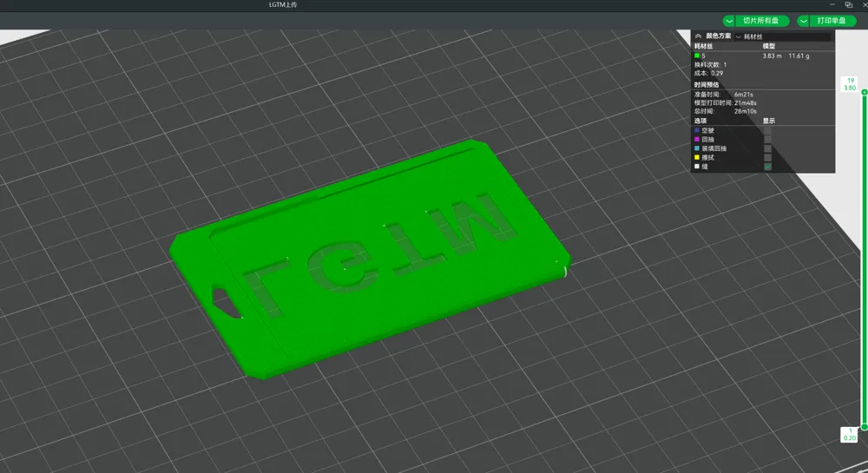
Task: Open the 耗材丝 color scheme dropdown
Action: coord(781,36)
